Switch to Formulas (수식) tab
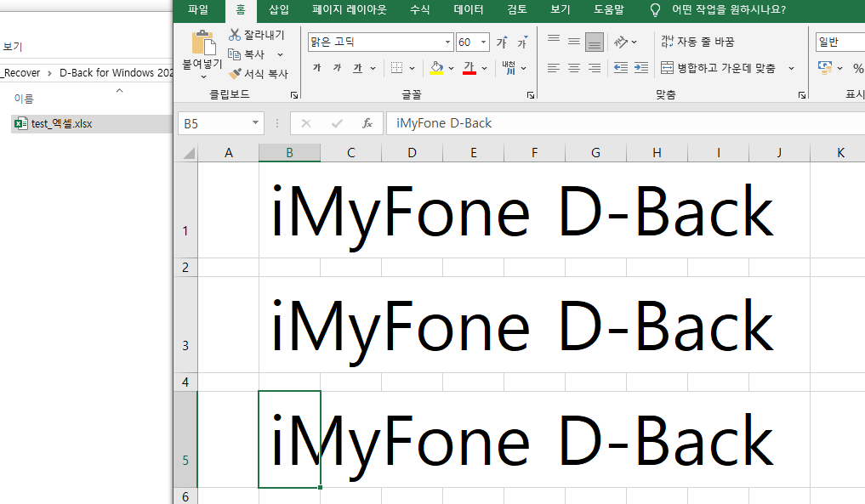 coord(419,9)
